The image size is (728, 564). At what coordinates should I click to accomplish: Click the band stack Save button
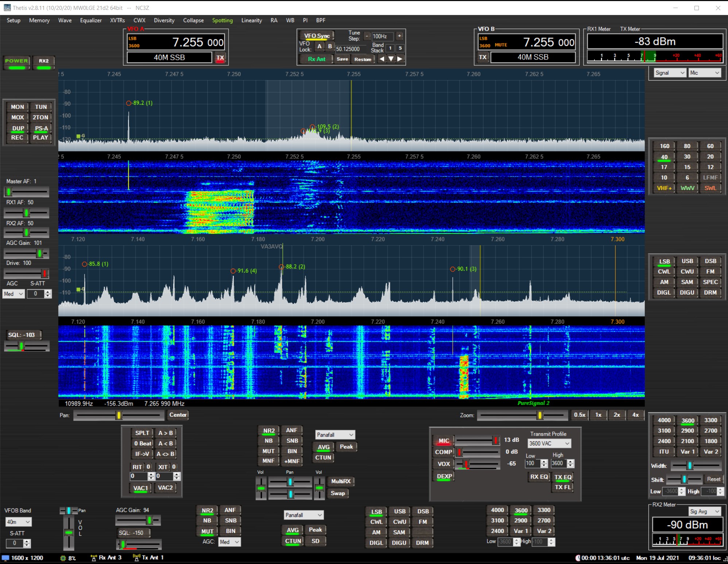tap(342, 59)
